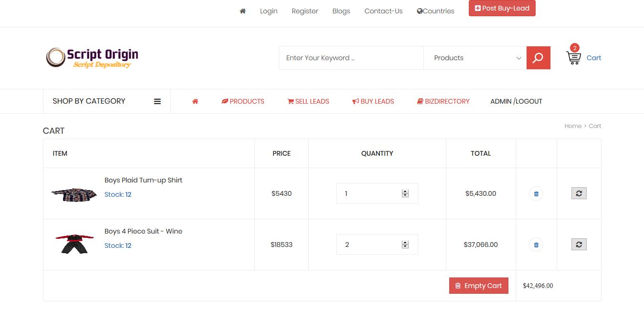Click the home icon in top bar
Screen dimensions: 644x331
[243, 11]
